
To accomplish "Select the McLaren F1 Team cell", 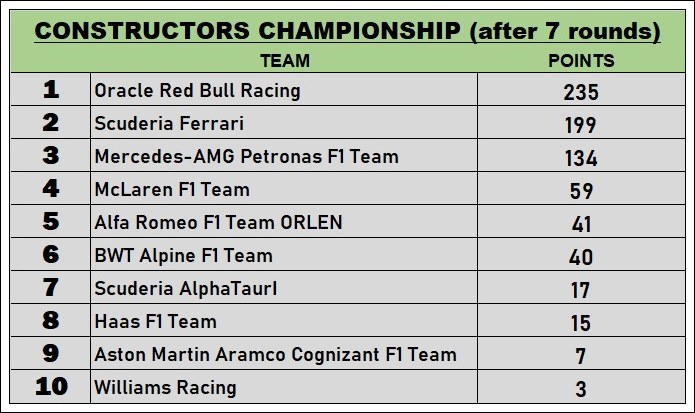I will pyautogui.click(x=284, y=188).
